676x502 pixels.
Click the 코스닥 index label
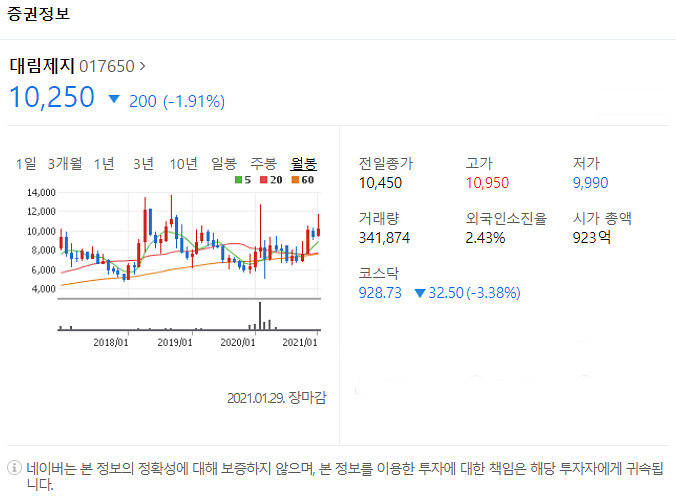coord(379,273)
